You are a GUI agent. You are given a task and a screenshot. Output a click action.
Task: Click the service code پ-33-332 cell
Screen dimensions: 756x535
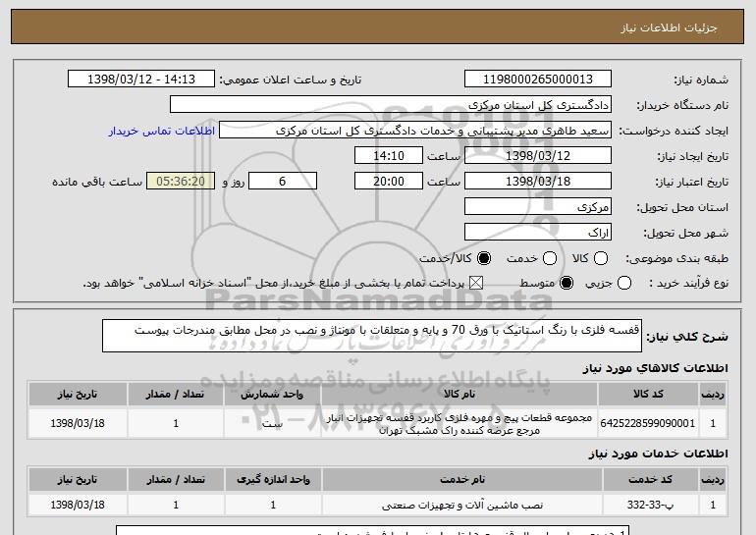point(650,505)
